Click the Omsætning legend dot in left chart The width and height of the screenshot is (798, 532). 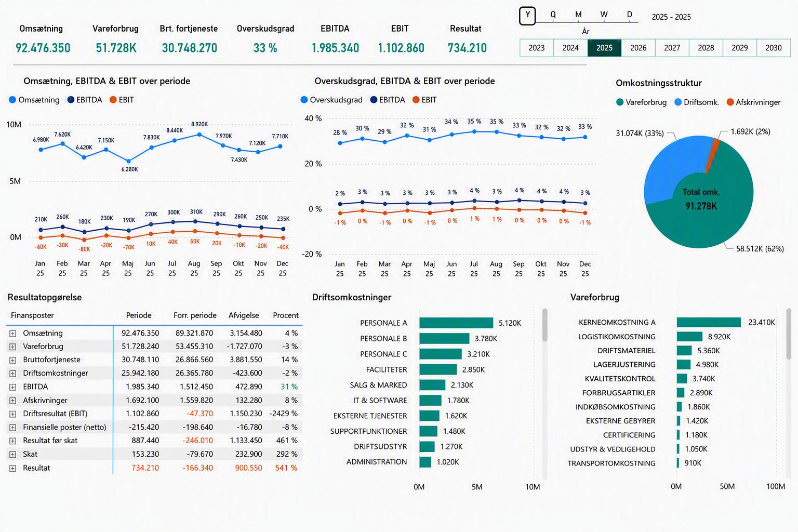(12, 100)
